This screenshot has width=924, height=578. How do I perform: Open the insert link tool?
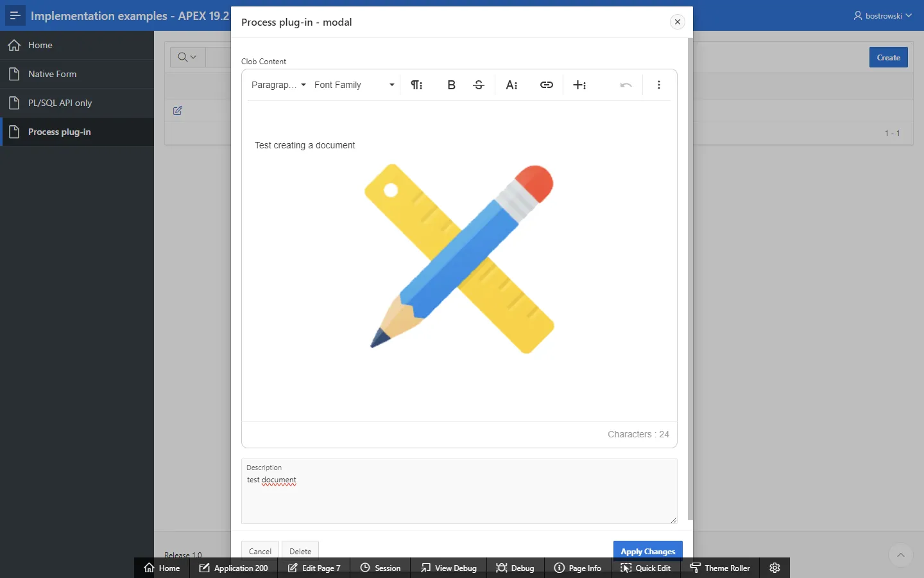546,85
